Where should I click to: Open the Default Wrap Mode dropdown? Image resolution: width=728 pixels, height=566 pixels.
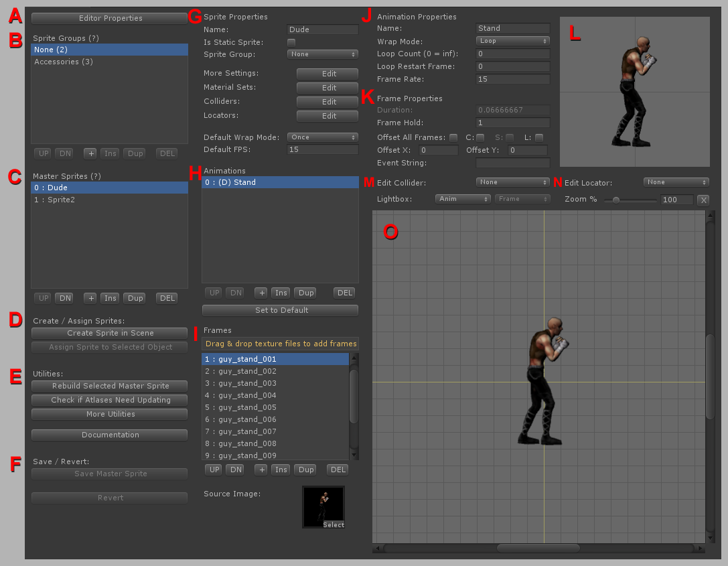tap(322, 137)
